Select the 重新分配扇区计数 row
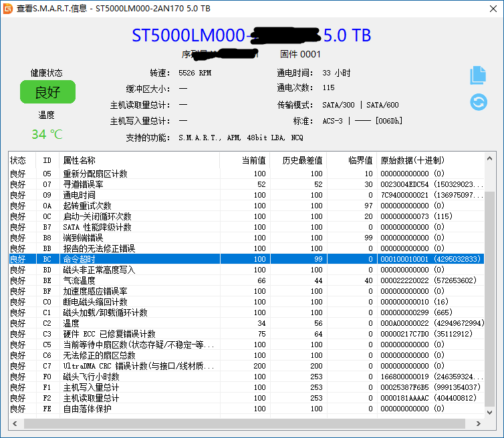Image resolution: width=504 pixels, height=438 pixels. [247, 174]
